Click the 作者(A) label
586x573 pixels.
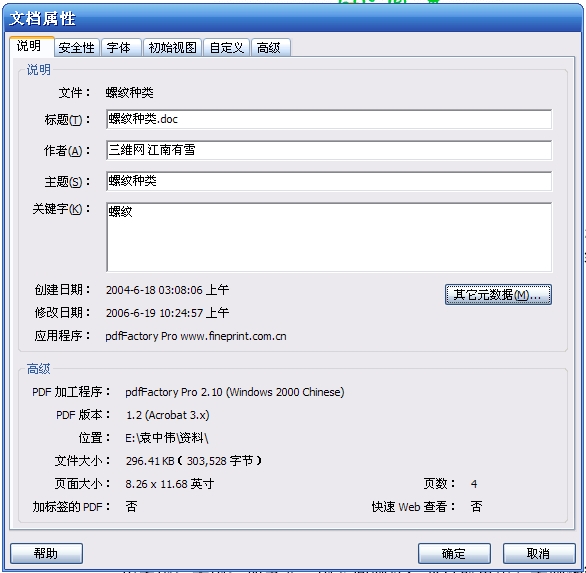(67, 151)
